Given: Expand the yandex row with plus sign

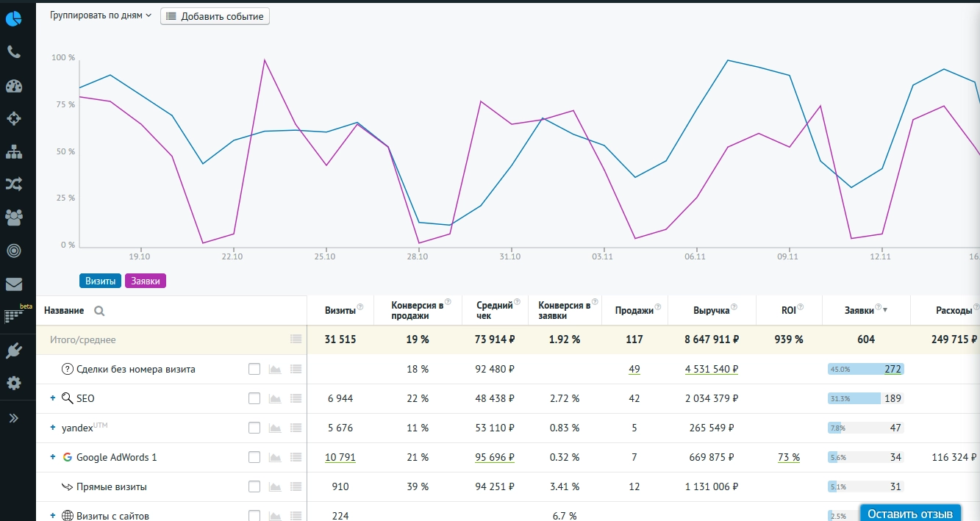Looking at the screenshot, I should click(53, 428).
